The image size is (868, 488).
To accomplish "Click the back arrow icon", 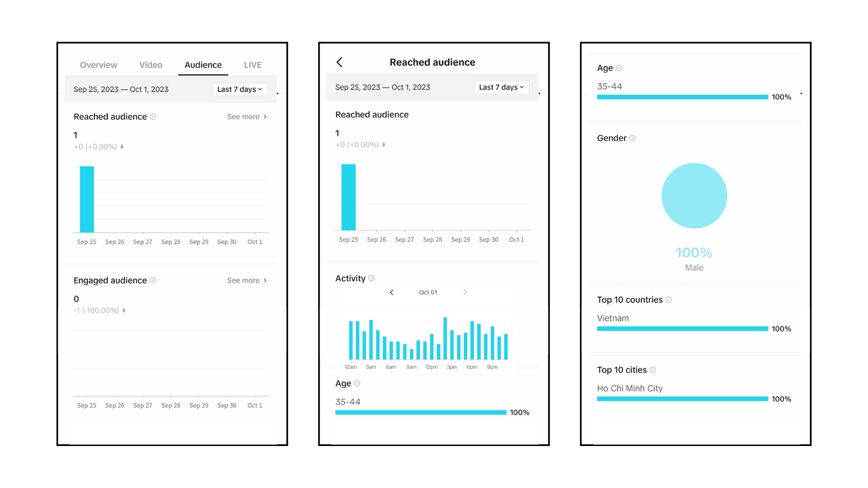I will 339,61.
